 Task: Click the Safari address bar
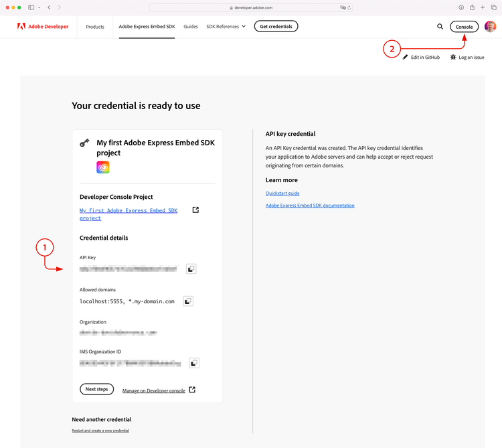(251, 7)
